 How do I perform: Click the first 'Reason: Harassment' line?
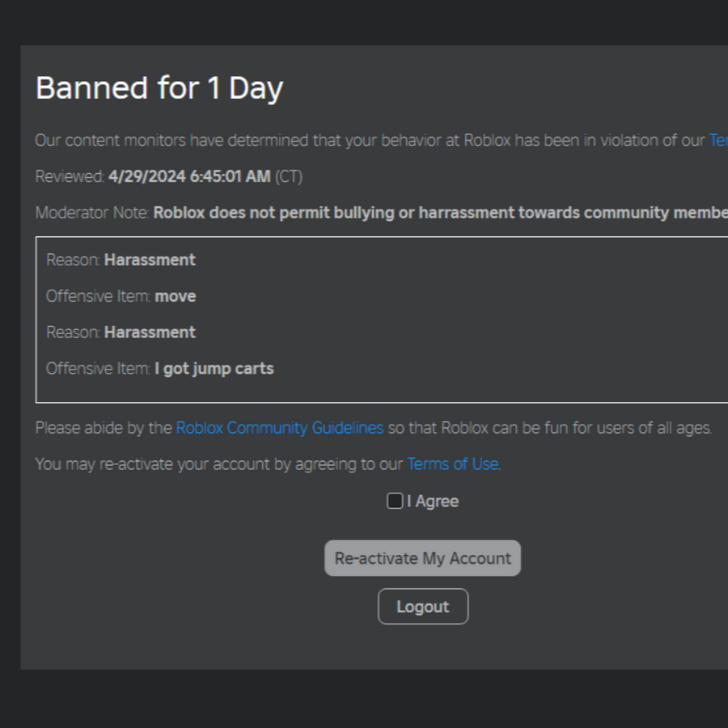tap(121, 260)
